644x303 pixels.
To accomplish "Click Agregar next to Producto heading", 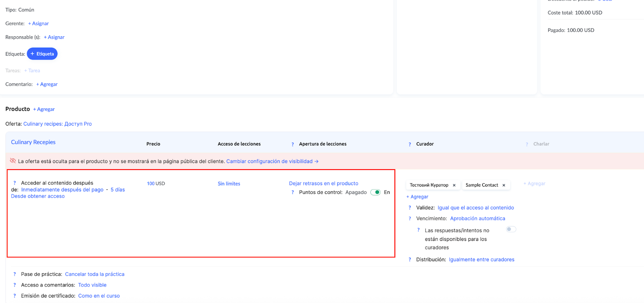I will pyautogui.click(x=44, y=109).
